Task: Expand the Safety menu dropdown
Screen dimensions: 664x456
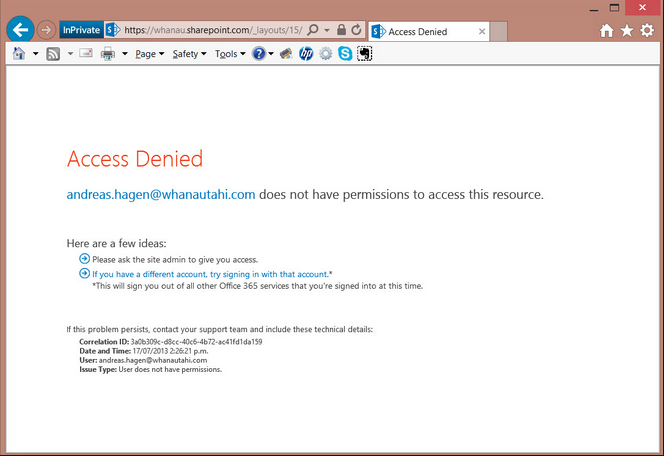Action: pos(189,54)
